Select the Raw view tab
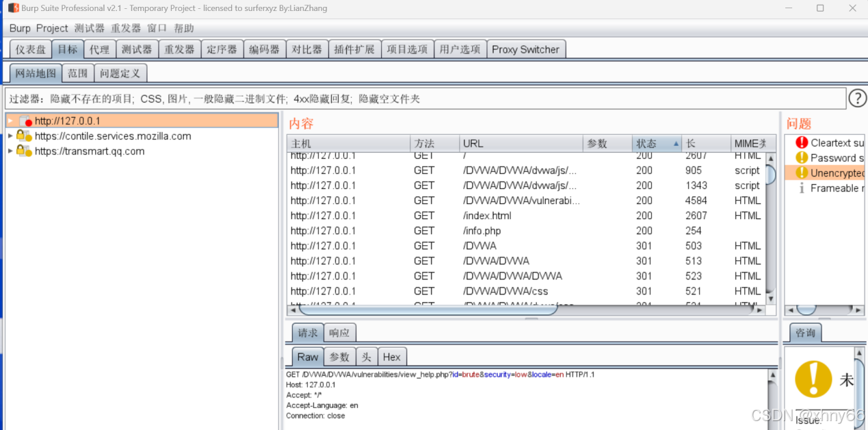Viewport: 868px width, 430px height. (x=308, y=357)
